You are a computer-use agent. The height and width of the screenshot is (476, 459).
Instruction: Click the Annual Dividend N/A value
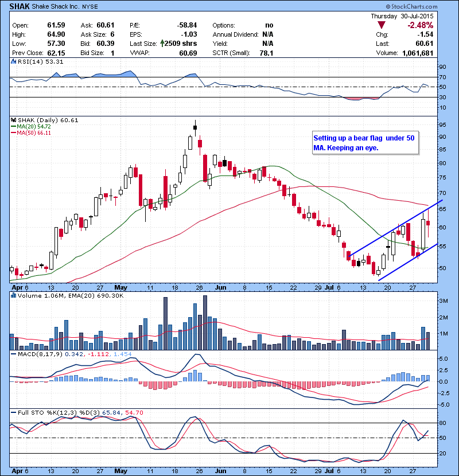(x=267, y=34)
